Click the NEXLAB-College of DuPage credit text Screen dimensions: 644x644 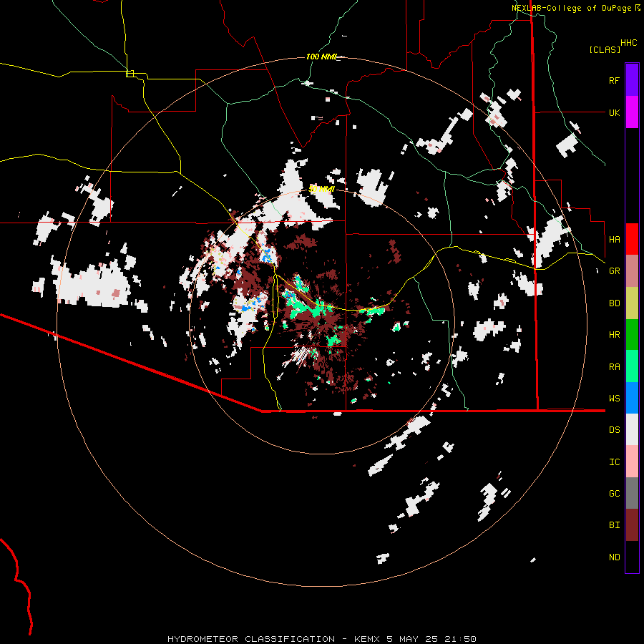tap(571, 8)
